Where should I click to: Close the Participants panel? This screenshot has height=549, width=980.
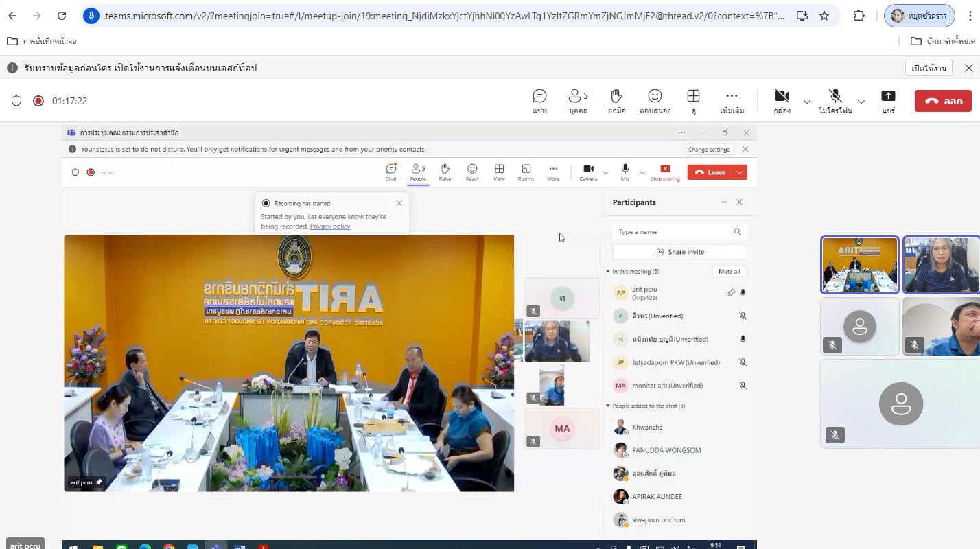(x=739, y=202)
